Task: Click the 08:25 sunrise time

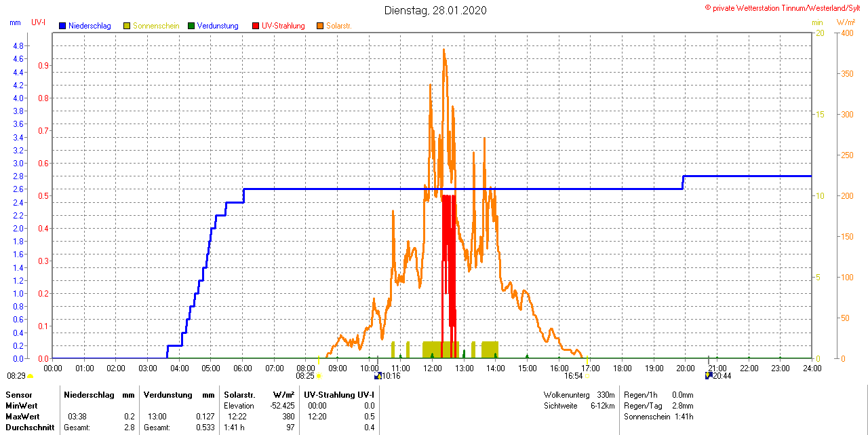Action: (x=305, y=376)
